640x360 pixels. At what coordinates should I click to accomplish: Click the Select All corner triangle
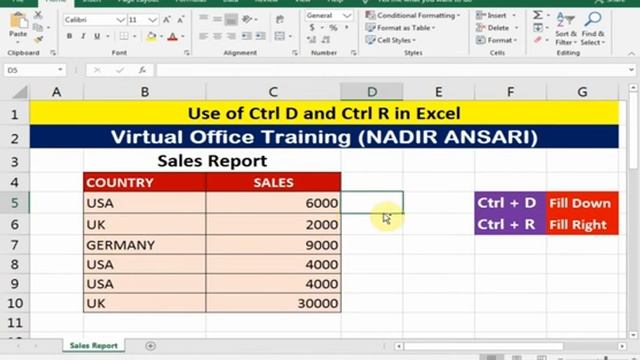[x=19, y=92]
